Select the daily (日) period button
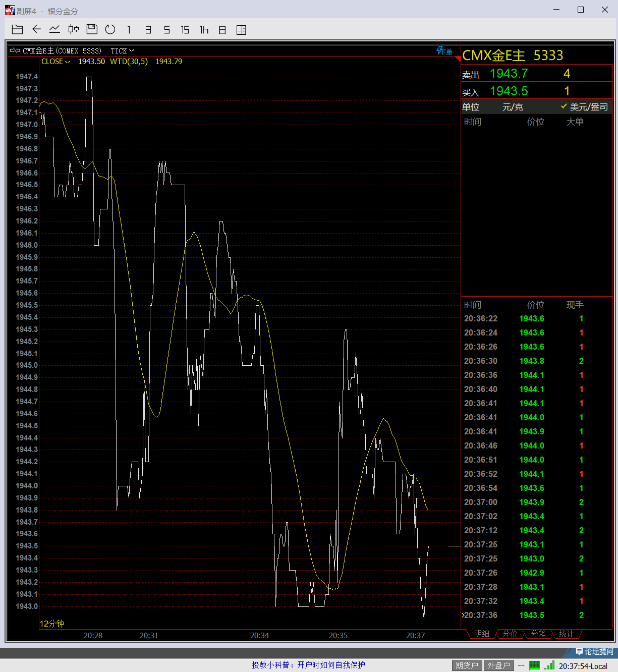The width and height of the screenshot is (618, 672). point(222,30)
